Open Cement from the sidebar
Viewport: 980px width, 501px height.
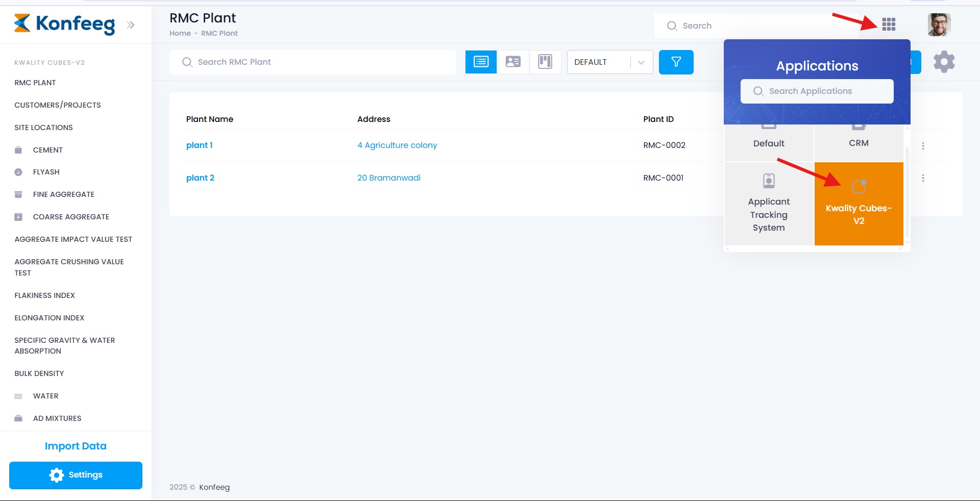pos(47,150)
